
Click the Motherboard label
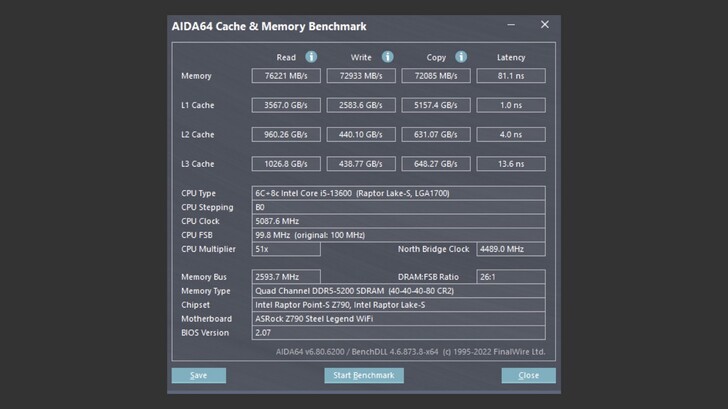click(207, 318)
